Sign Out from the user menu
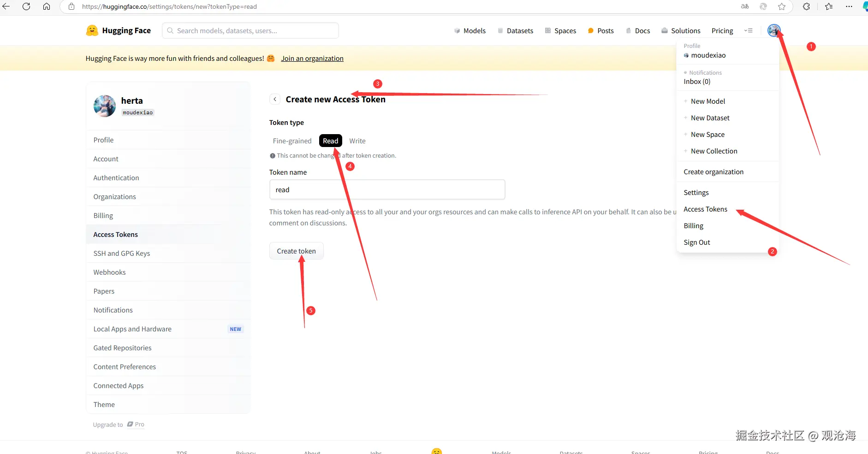Screen dimensions: 868x454 click(727, 242)
